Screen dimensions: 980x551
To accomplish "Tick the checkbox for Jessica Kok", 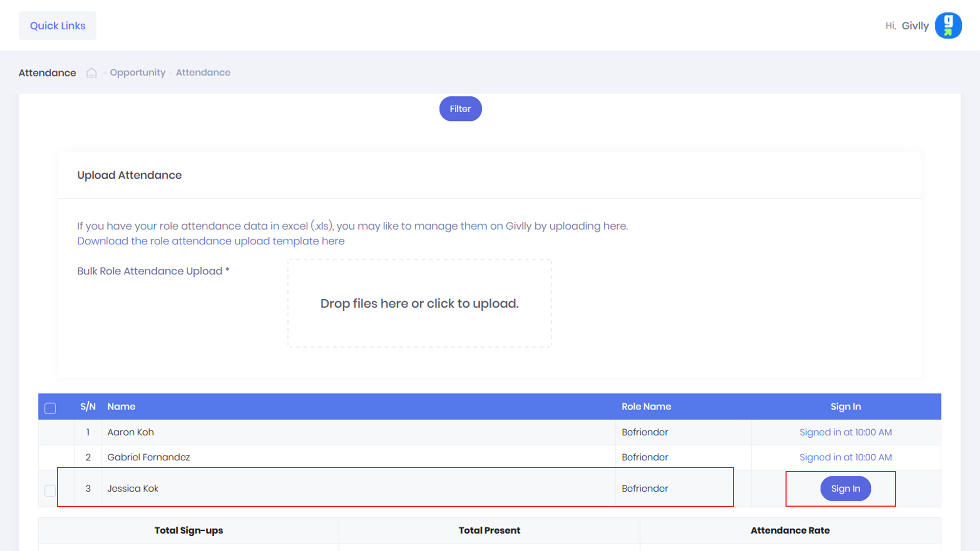I will 50,490.
